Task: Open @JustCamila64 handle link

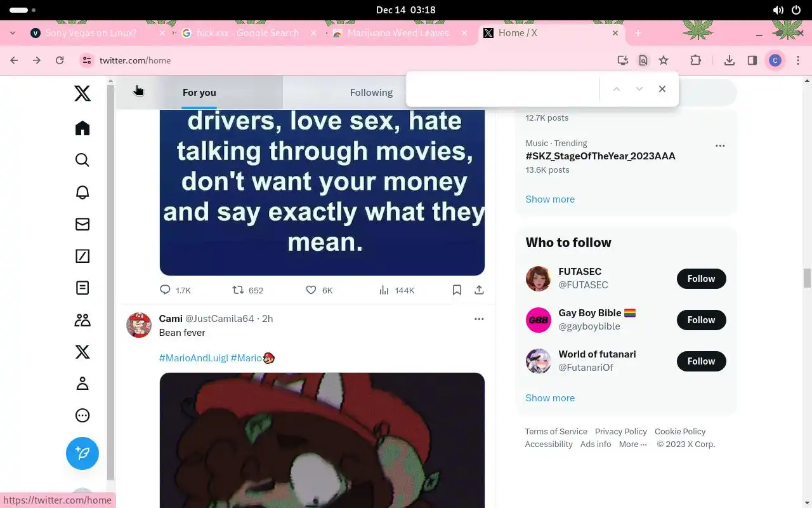Action: point(219,319)
